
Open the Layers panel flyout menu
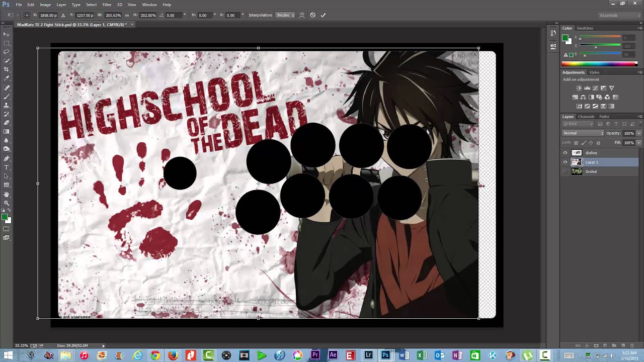pos(639,117)
